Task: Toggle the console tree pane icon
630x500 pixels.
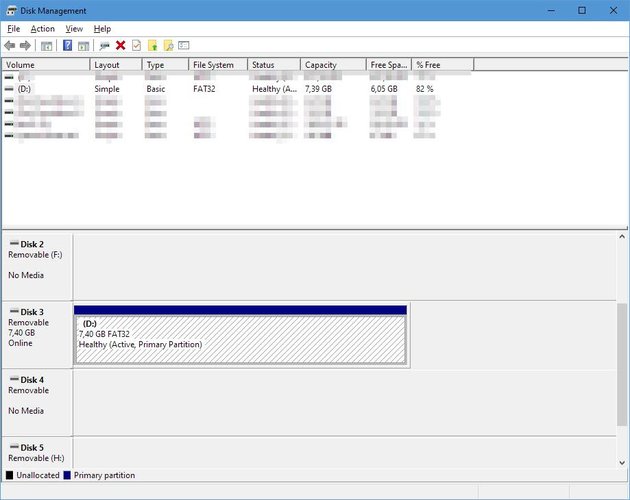Action: 47,45
